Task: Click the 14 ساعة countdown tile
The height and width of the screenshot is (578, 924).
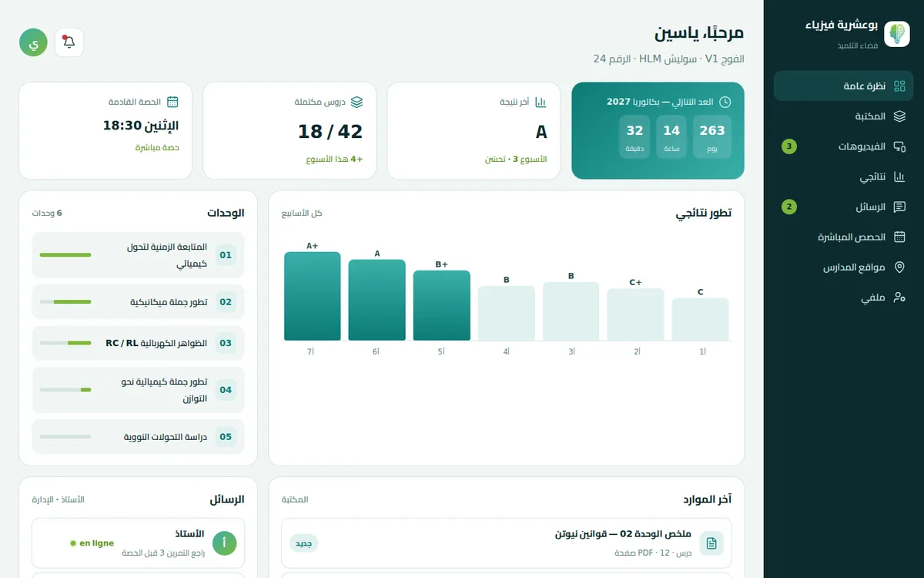Action: 671,137
